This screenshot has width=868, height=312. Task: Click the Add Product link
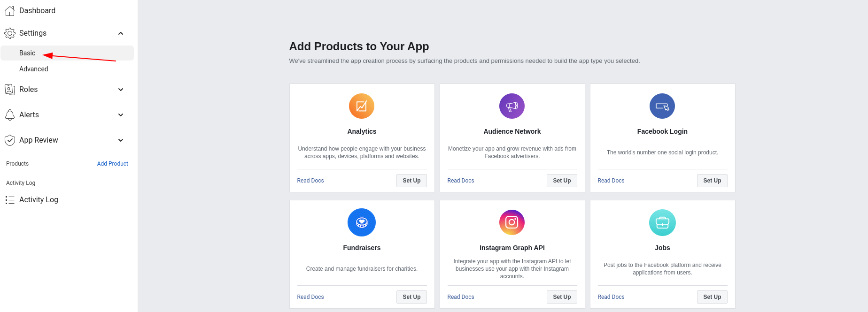(113, 164)
